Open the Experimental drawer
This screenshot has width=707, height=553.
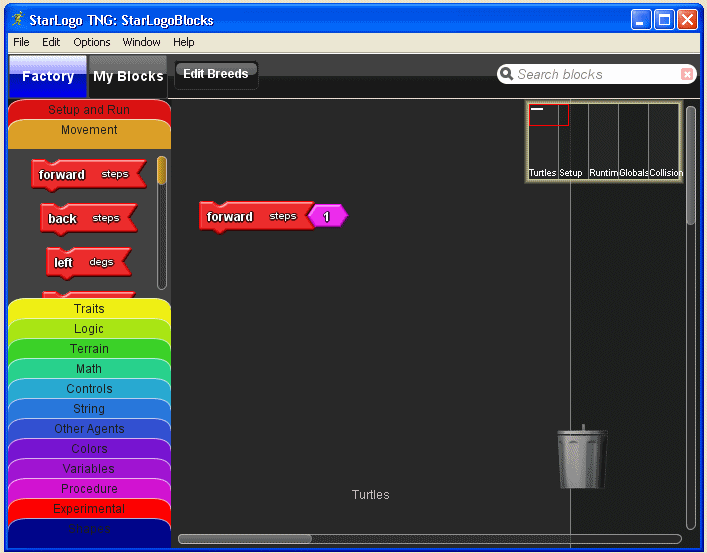[89, 508]
